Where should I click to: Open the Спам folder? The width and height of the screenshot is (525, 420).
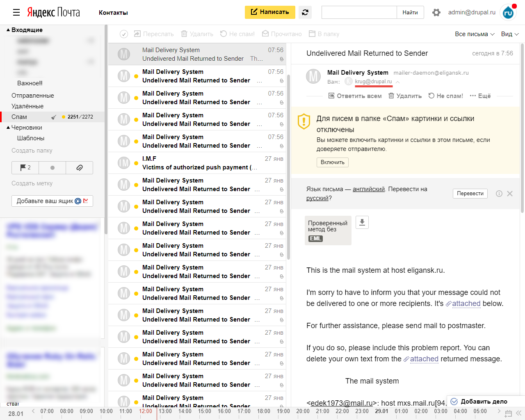click(19, 117)
